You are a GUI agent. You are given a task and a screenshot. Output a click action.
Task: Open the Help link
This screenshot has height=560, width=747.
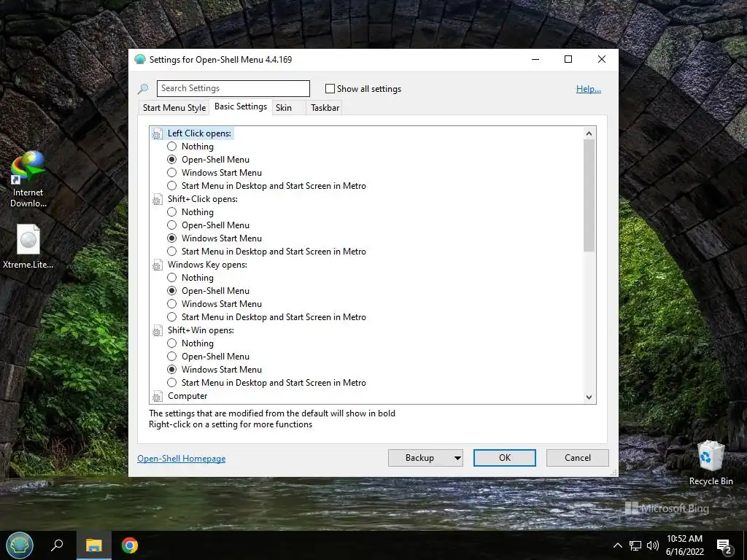pos(589,88)
